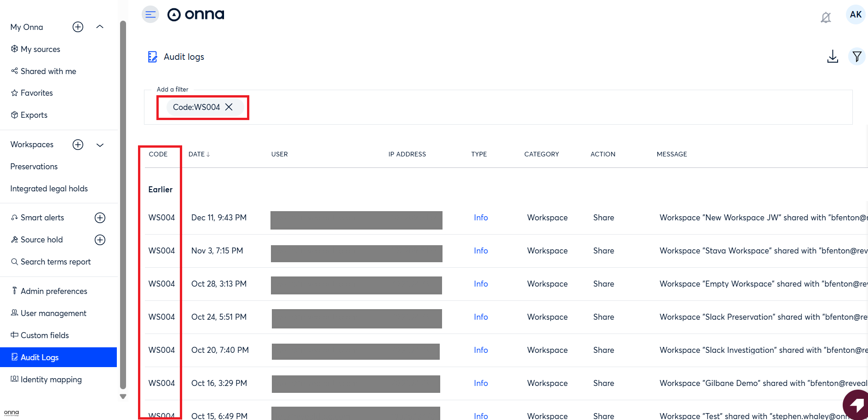Image resolution: width=868 pixels, height=420 pixels.
Task: Open the AK user avatar menu
Action: pos(855,15)
